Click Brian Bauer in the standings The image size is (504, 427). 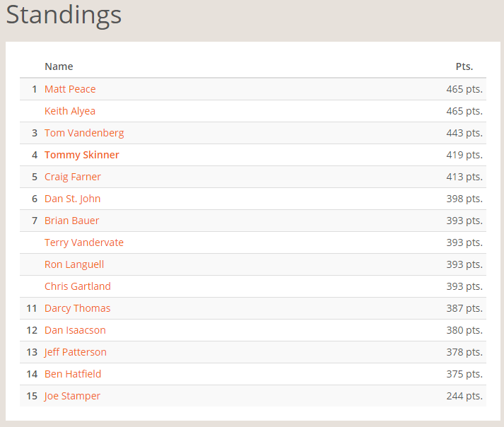coord(72,221)
